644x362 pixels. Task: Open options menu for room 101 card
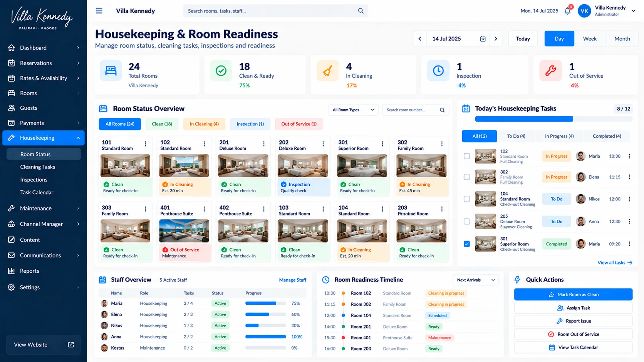(145, 144)
